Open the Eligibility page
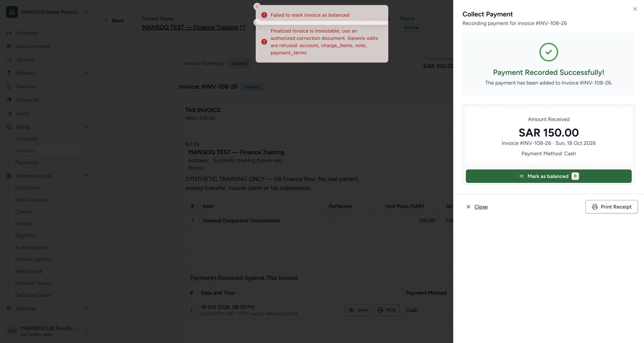The image size is (644, 343). point(26,235)
